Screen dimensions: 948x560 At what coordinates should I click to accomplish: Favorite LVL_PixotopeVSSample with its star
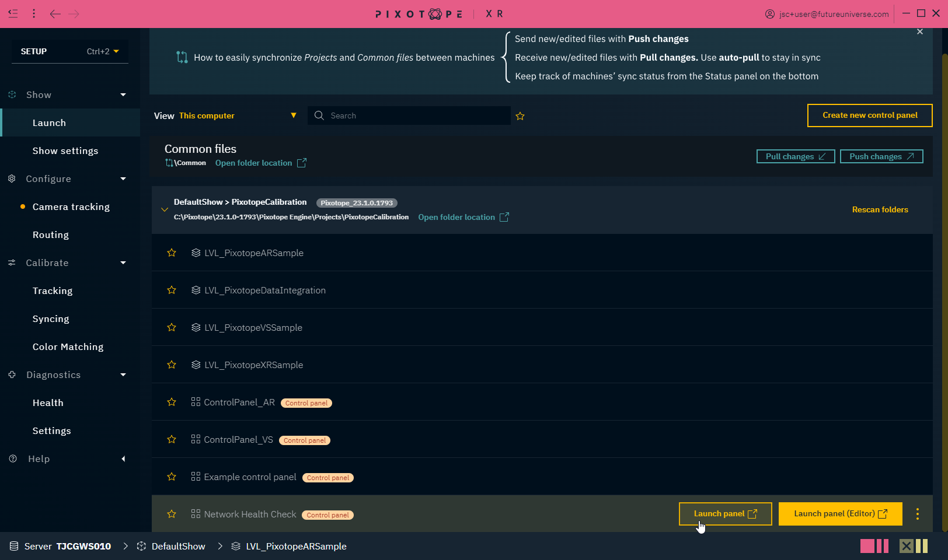point(172,327)
